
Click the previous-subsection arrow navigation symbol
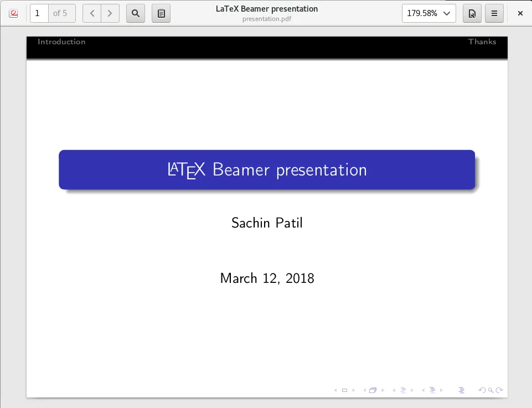point(394,390)
